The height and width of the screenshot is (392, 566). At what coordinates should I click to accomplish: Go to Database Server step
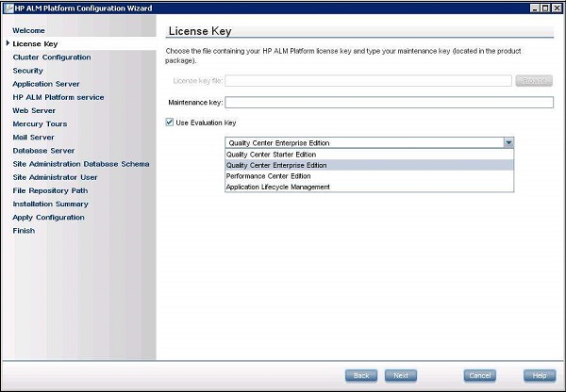(43, 151)
